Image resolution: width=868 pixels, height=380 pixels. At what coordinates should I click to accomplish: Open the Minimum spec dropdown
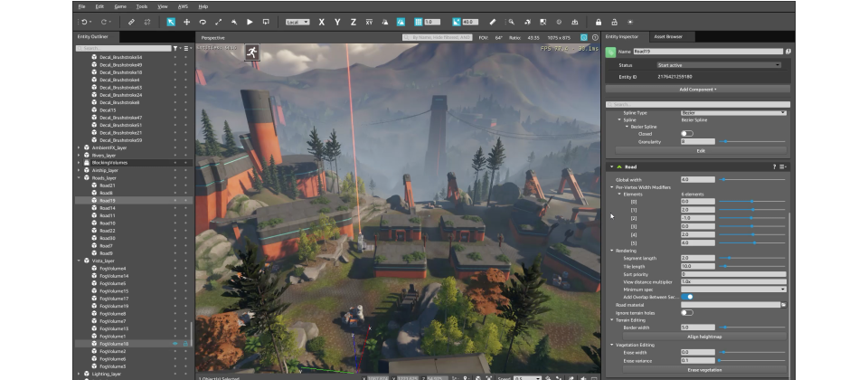733,290
